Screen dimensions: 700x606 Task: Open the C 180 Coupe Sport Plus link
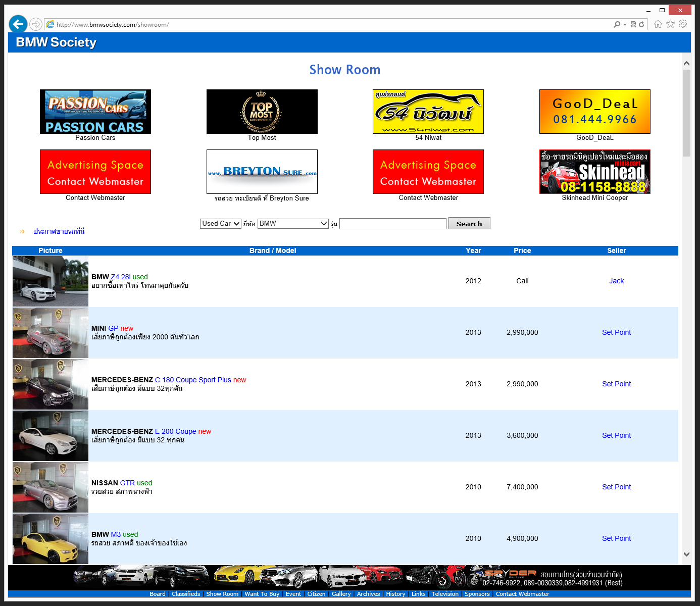tap(193, 380)
